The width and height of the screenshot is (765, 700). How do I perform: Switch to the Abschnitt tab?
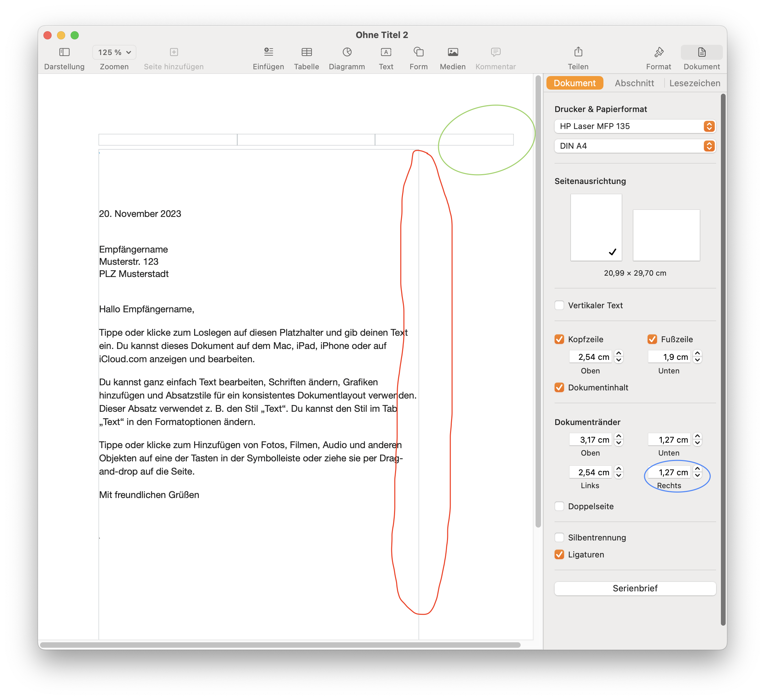[634, 83]
